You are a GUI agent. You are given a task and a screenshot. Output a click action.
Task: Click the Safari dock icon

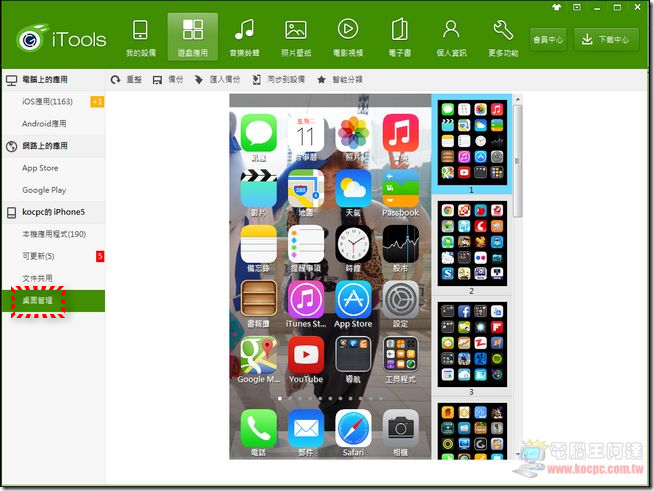353,428
